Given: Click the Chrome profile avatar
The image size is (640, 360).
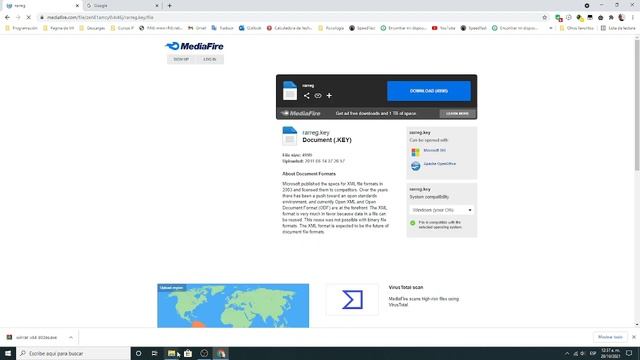Looking at the screenshot, I should click(x=622, y=18).
